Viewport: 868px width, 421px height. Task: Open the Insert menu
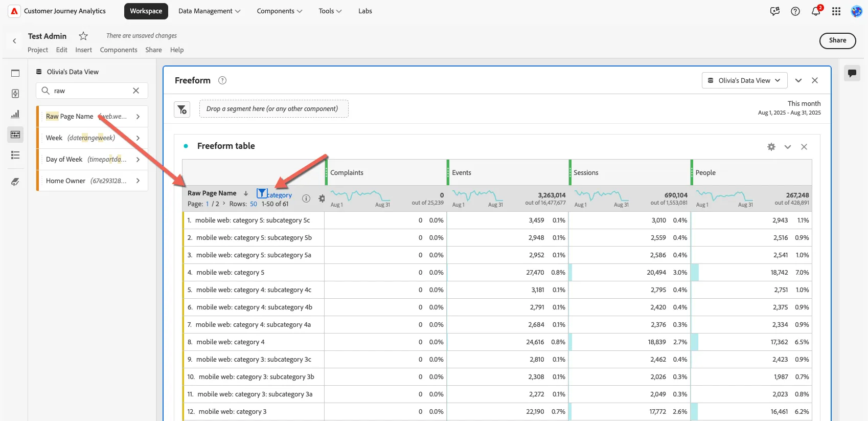pos(84,50)
